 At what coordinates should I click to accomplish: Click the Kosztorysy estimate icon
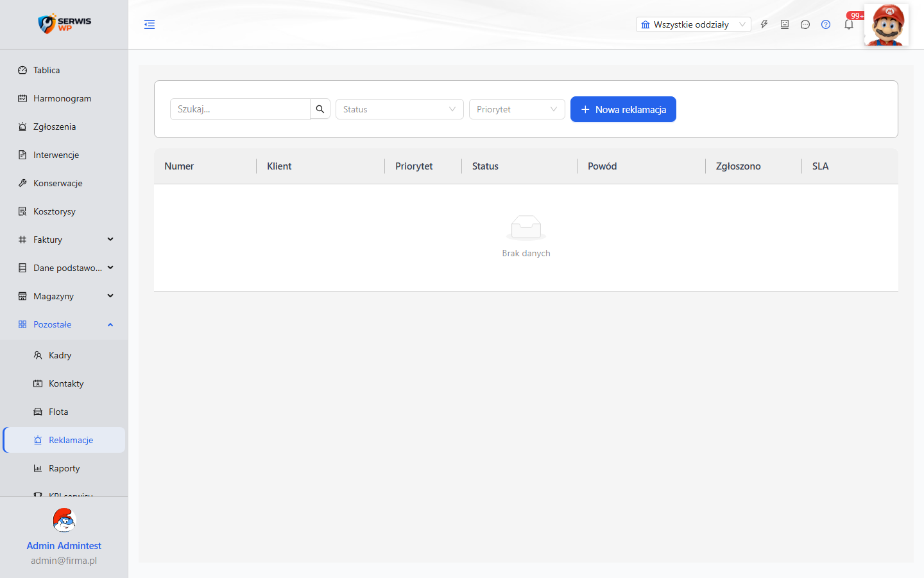point(22,211)
